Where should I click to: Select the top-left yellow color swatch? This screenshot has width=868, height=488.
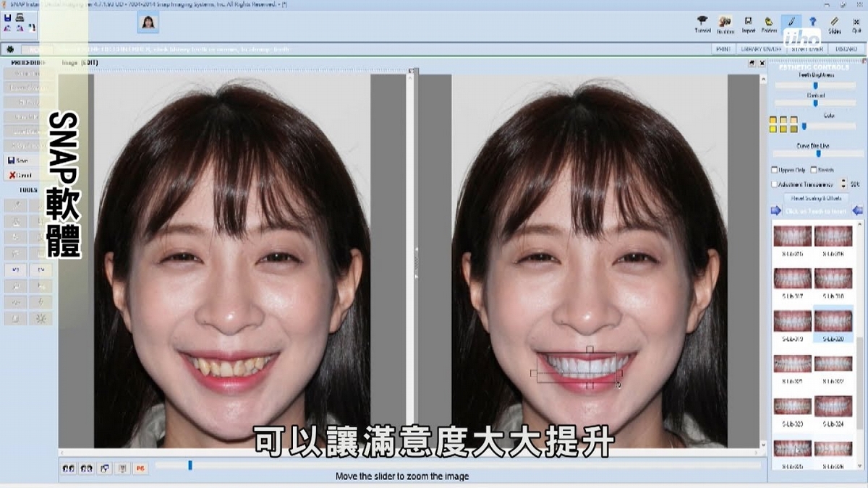coord(773,120)
